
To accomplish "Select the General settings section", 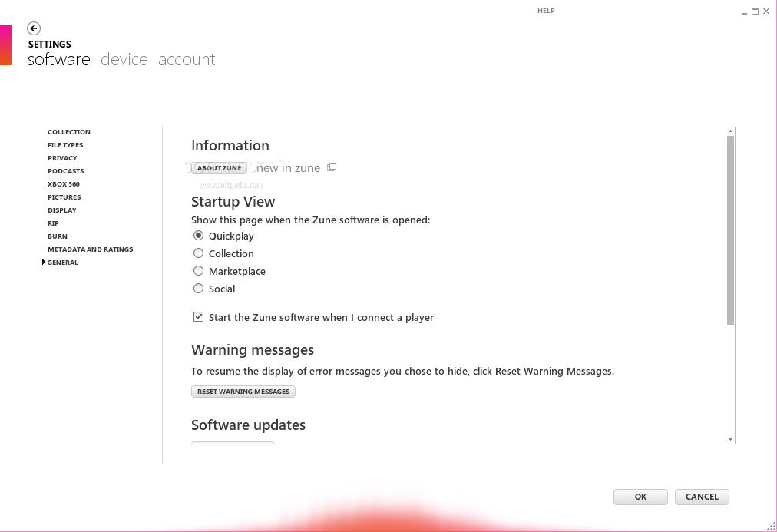I will (62, 263).
